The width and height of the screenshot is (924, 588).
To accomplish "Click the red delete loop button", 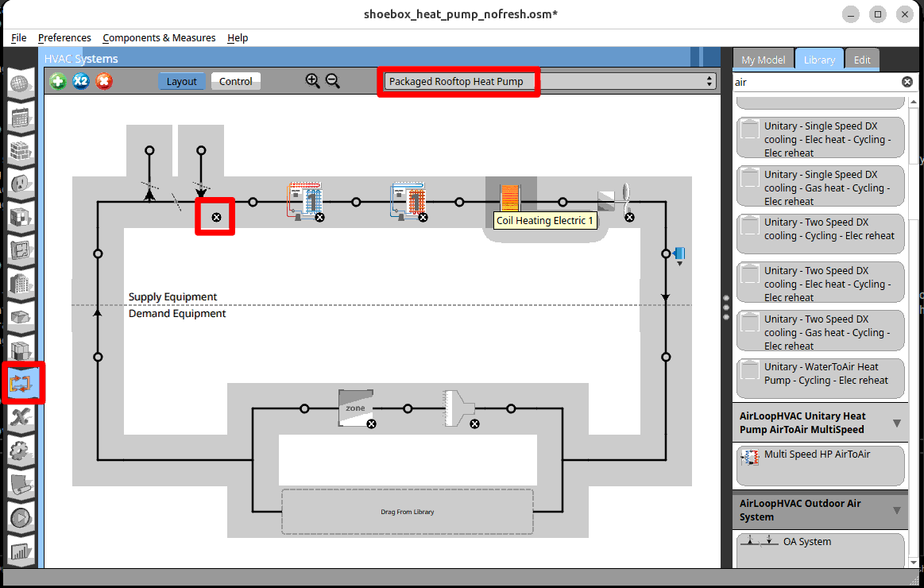I will [104, 81].
